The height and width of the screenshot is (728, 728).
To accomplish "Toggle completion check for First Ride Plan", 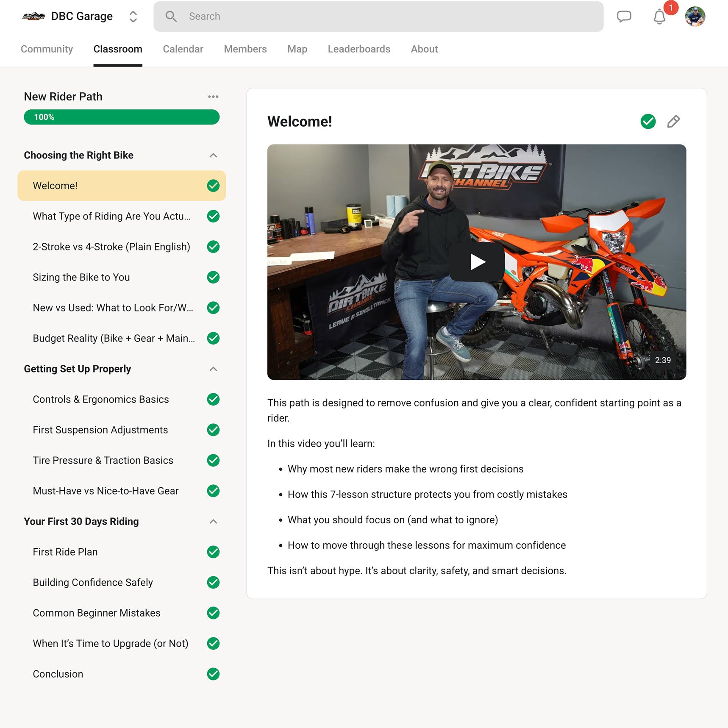I will [213, 552].
